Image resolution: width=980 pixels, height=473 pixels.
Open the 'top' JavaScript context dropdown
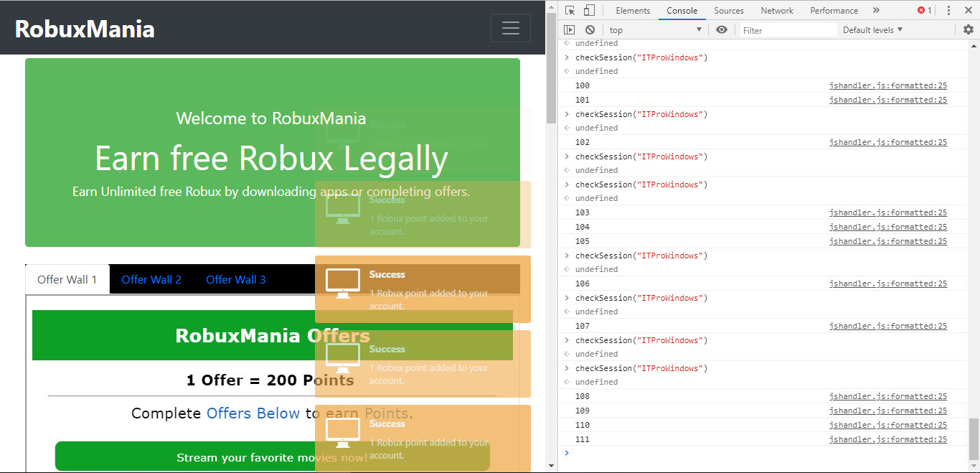[656, 30]
